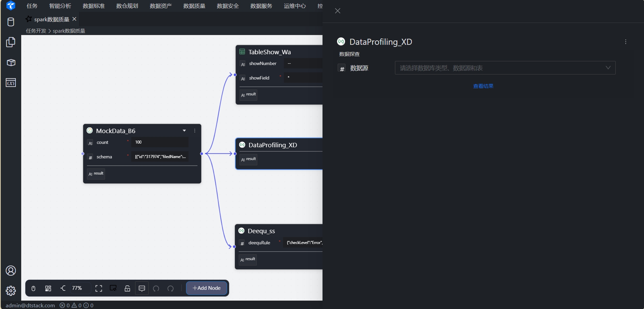
Task: Open the settings gear in left sidebar
Action: 11,291
